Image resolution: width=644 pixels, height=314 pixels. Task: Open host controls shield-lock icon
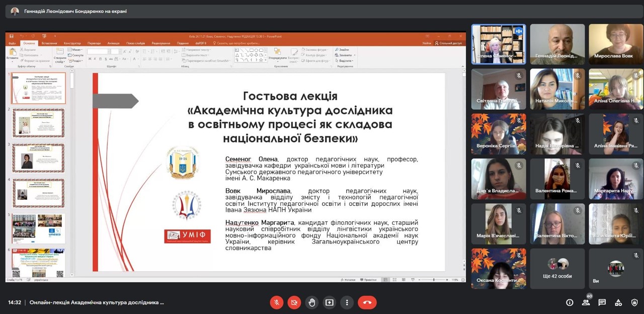[634, 302]
